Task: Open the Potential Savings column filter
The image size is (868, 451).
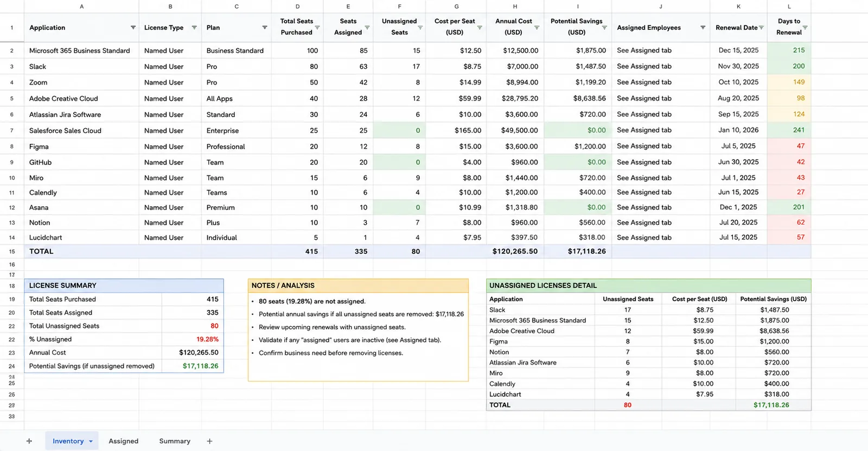Action: click(604, 28)
